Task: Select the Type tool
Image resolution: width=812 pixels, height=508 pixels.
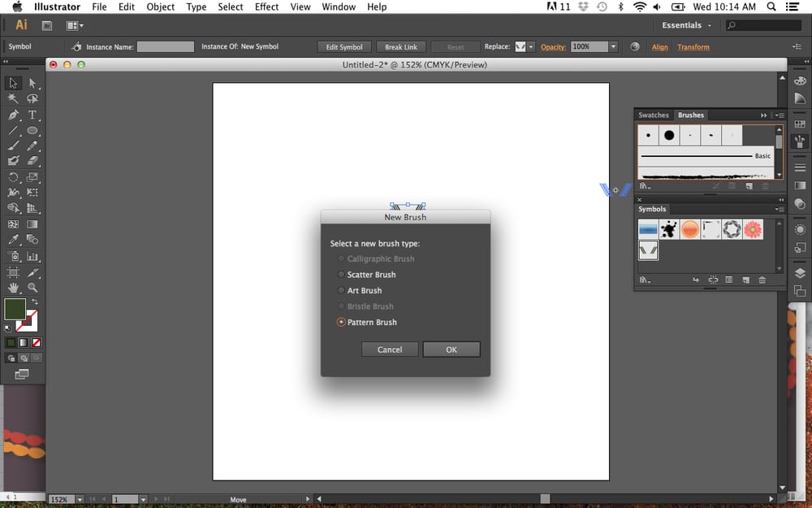Action: (x=32, y=115)
